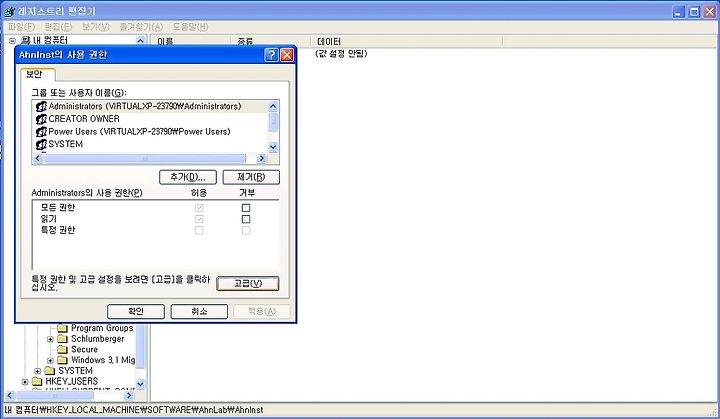The height and width of the screenshot is (419, 720).
Task: Click user list scroll down arrow
Action: (x=273, y=147)
